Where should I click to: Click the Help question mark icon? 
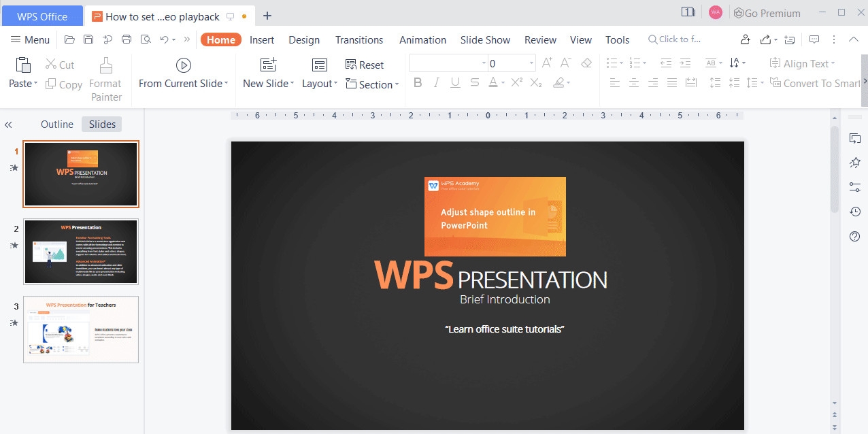855,237
